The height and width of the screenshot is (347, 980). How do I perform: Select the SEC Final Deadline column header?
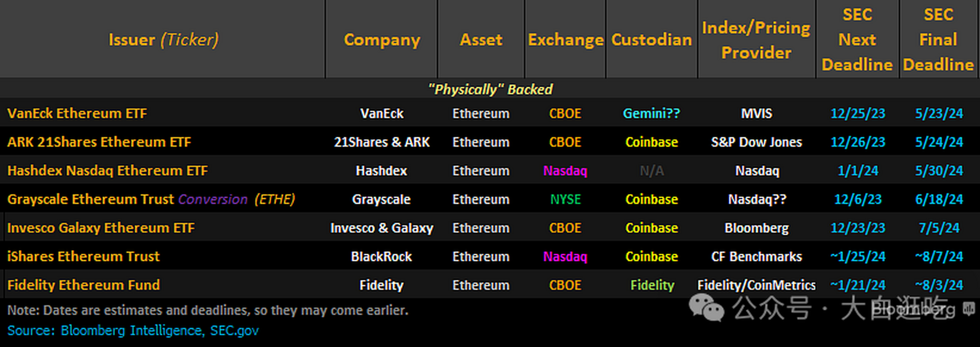(x=938, y=40)
